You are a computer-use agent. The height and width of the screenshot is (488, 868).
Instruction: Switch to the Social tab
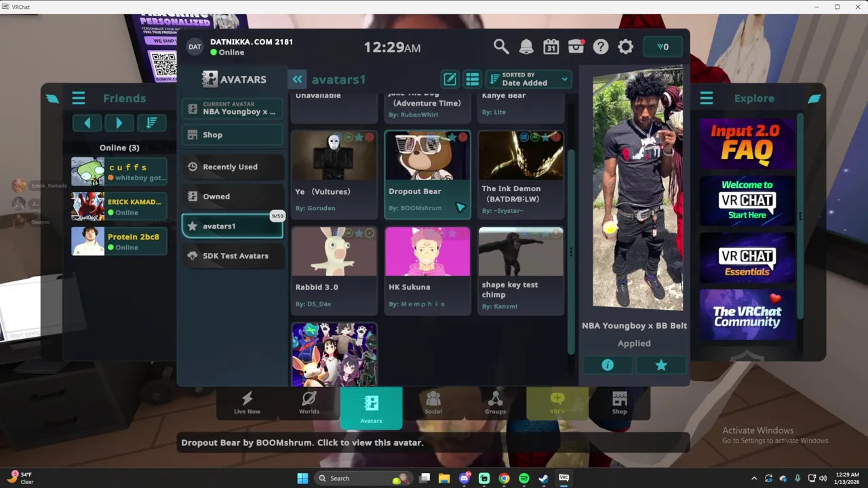point(433,403)
